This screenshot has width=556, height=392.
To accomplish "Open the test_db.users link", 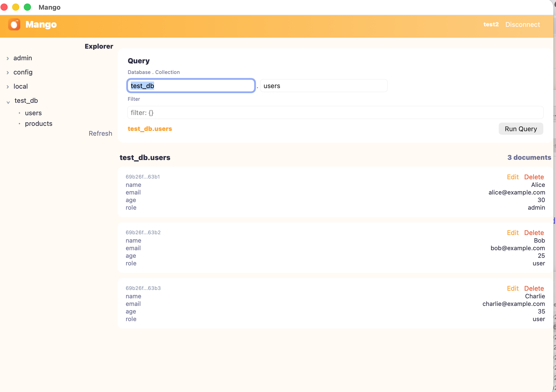I will (150, 129).
